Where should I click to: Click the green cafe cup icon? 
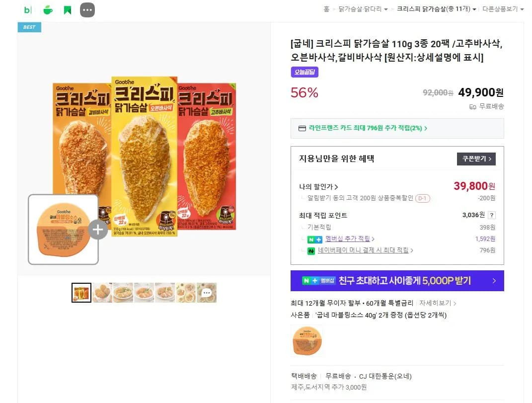[x=48, y=9]
